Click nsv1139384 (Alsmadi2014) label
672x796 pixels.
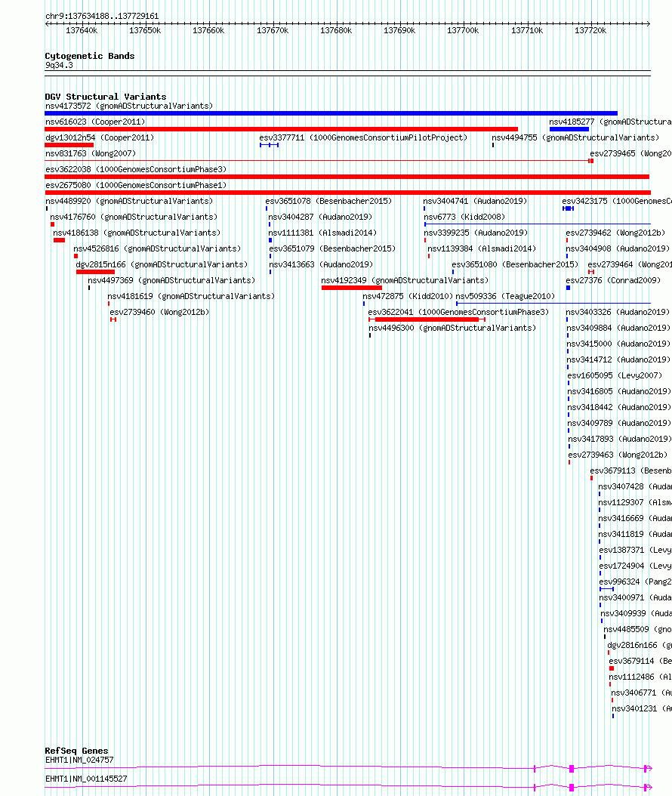(x=482, y=248)
